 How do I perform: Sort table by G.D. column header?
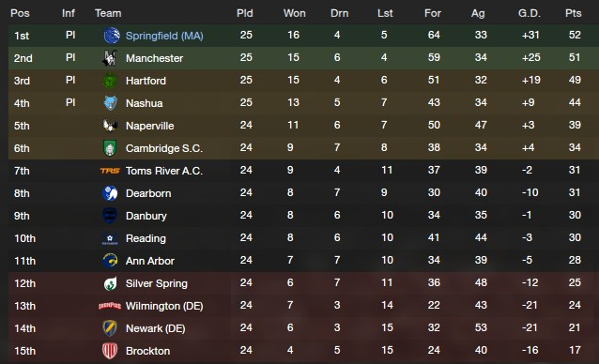530,13
